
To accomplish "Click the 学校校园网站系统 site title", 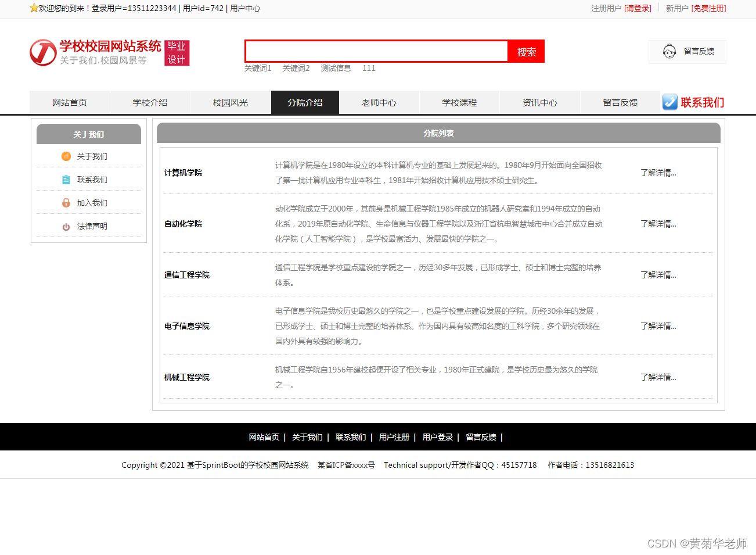I will click(110, 46).
